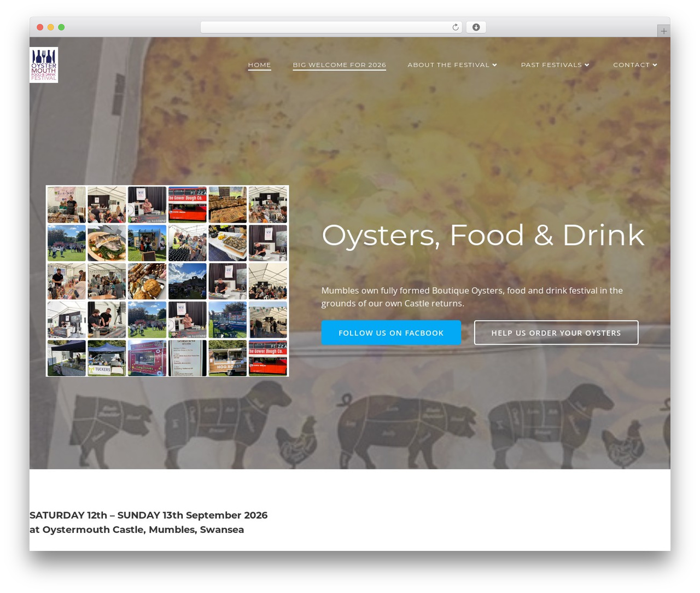The image size is (700, 593).
Task: Click the Saturday 12th – Sunday 13th date text
Action: [x=149, y=515]
